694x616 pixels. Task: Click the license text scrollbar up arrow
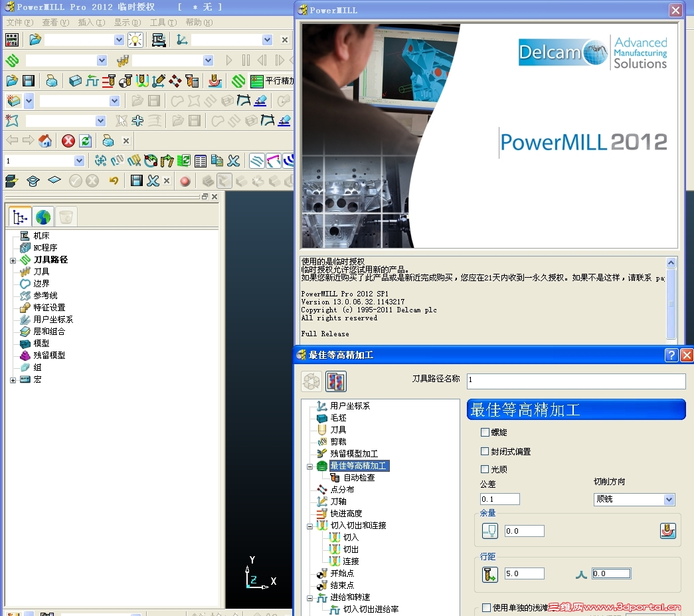[671, 262]
